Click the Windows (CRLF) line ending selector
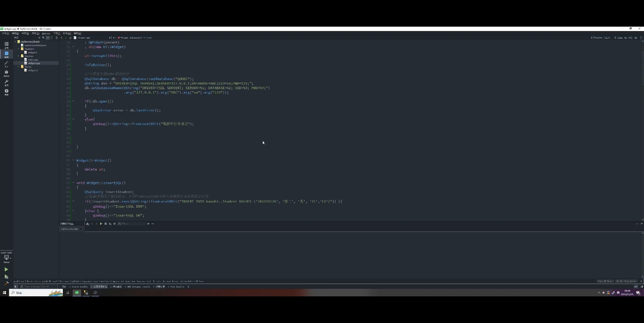The width and height of the screenshot is (644, 323). click(x=601, y=38)
